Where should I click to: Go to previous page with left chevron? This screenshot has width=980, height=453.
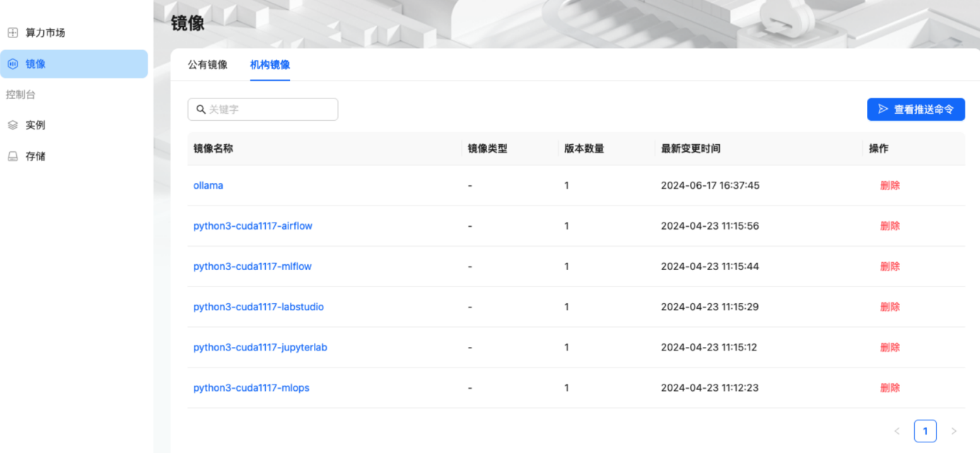coord(897,431)
